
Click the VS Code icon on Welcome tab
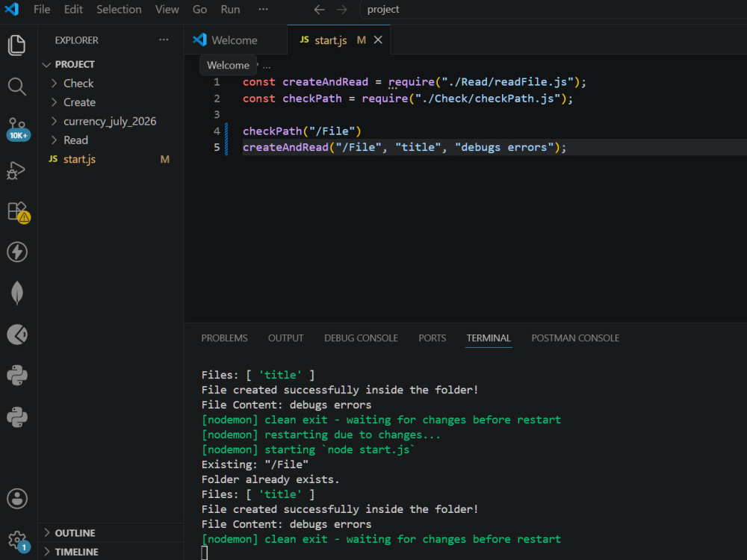(x=199, y=40)
